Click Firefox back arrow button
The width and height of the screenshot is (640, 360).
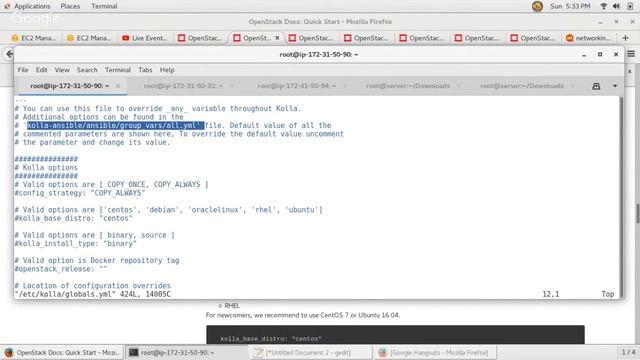(9, 54)
